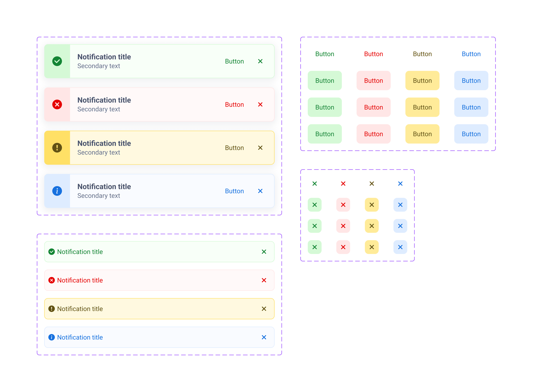551x392 pixels.
Task: Click first filled yellow Button in button grid
Action: click(x=422, y=81)
